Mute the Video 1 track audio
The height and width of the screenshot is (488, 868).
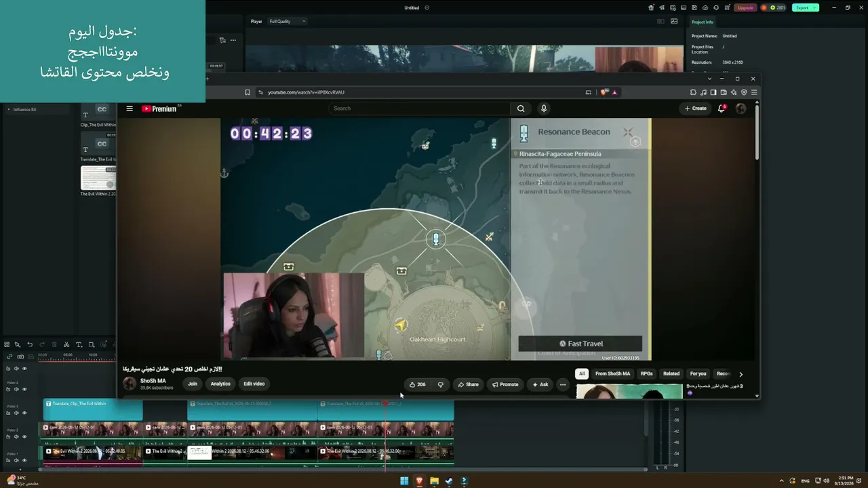pos(16,460)
